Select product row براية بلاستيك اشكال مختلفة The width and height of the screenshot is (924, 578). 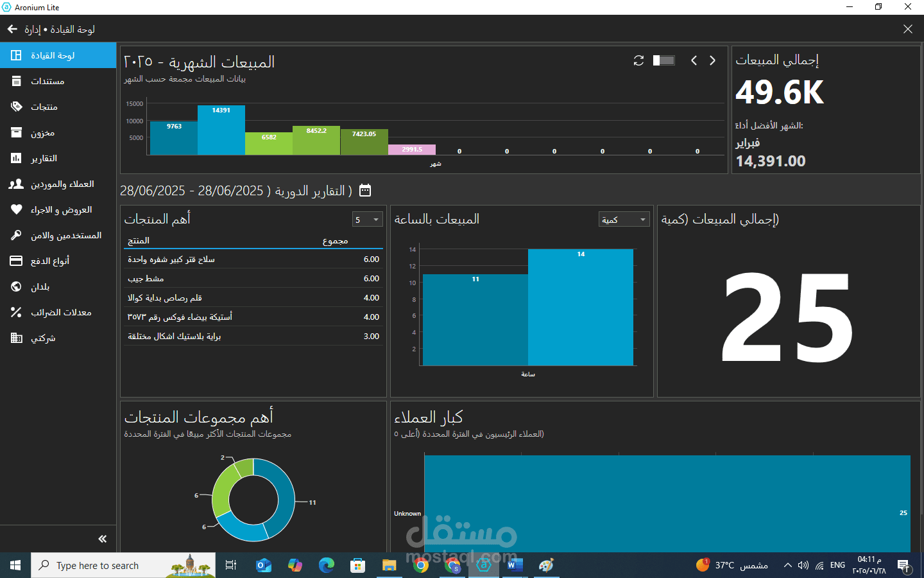point(253,336)
